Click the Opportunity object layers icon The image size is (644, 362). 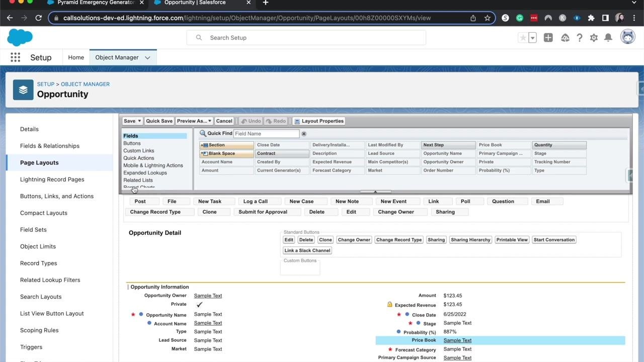(x=23, y=90)
